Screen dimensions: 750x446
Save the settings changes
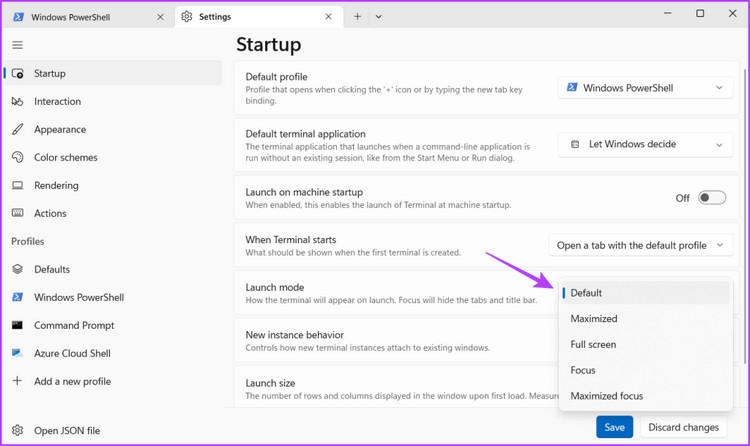pos(614,427)
